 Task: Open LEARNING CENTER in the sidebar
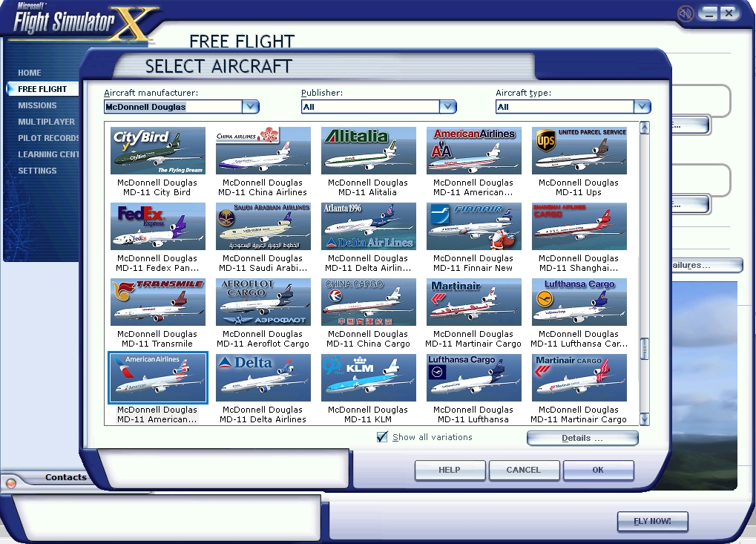(x=48, y=155)
